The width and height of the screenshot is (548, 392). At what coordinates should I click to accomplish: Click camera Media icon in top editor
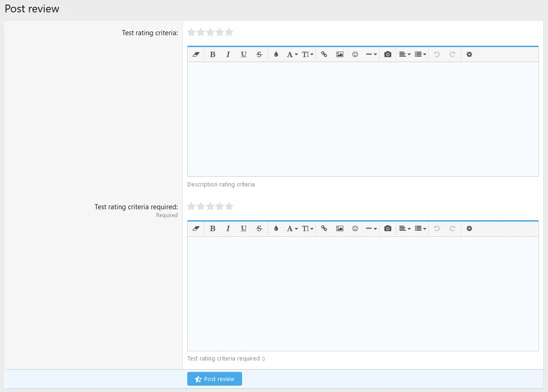(x=388, y=54)
